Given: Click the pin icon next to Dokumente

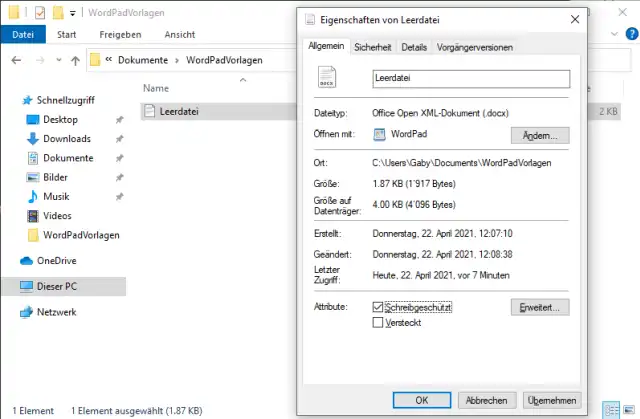Looking at the screenshot, I should 119,158.
